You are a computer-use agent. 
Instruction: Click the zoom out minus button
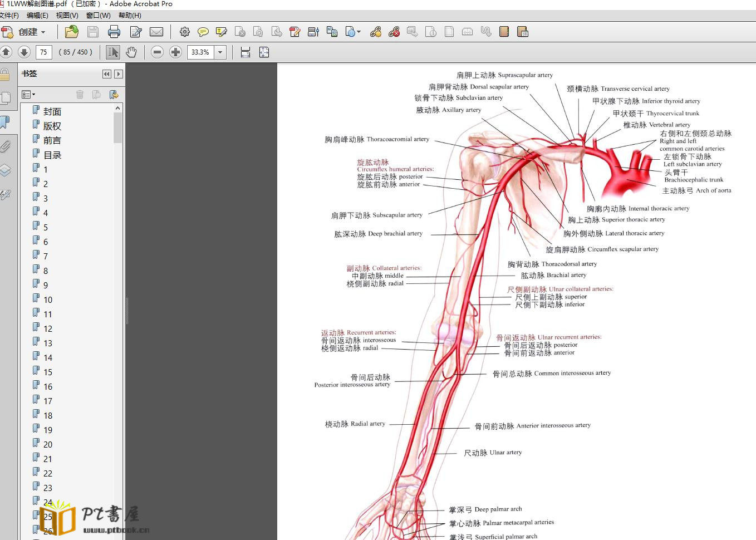(x=158, y=52)
